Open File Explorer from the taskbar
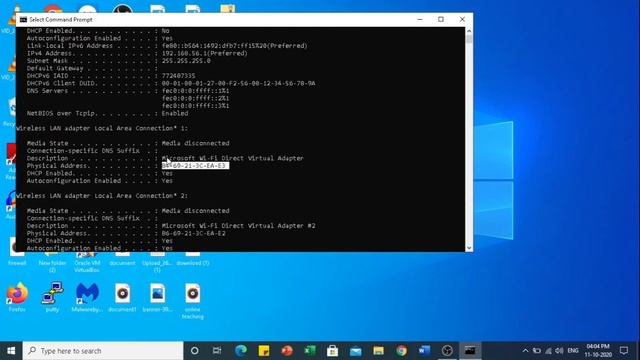The image size is (640, 360). (x=378, y=351)
